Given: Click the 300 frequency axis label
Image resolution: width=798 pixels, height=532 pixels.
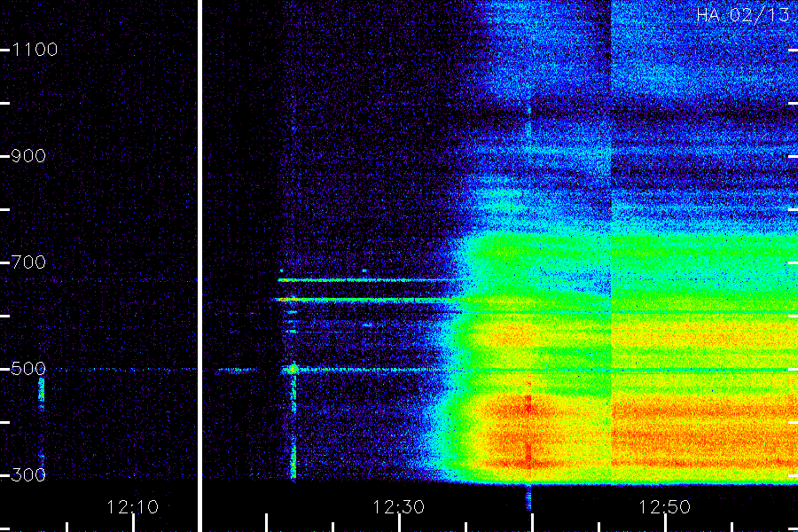Looking at the screenshot, I should coord(28,475).
